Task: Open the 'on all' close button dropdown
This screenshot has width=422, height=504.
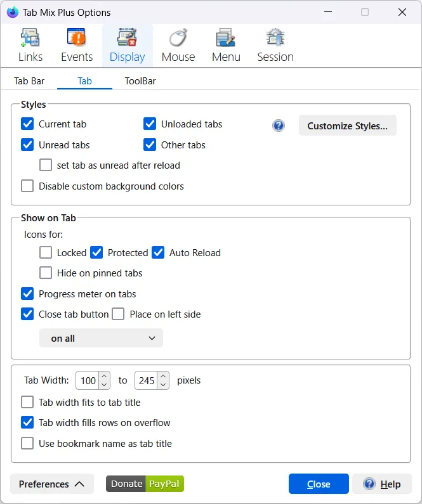Action: (101, 339)
